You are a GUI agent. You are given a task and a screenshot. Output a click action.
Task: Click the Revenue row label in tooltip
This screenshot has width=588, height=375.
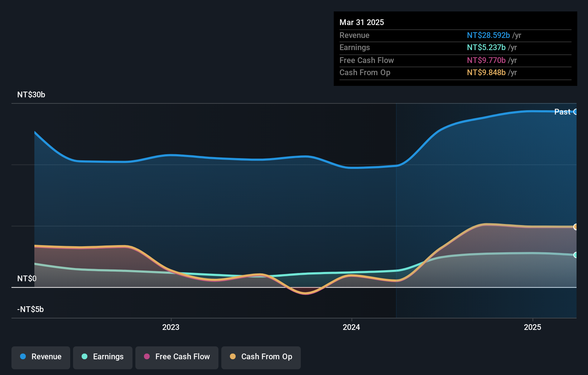click(x=355, y=35)
